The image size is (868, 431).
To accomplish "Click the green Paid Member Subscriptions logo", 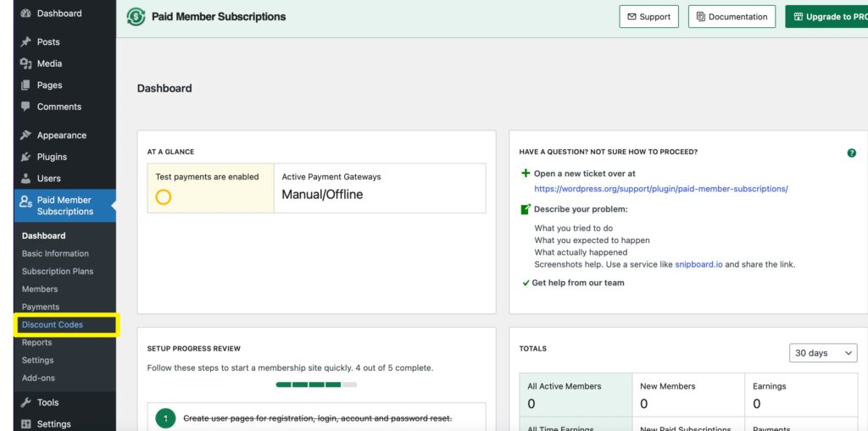I will click(x=136, y=17).
